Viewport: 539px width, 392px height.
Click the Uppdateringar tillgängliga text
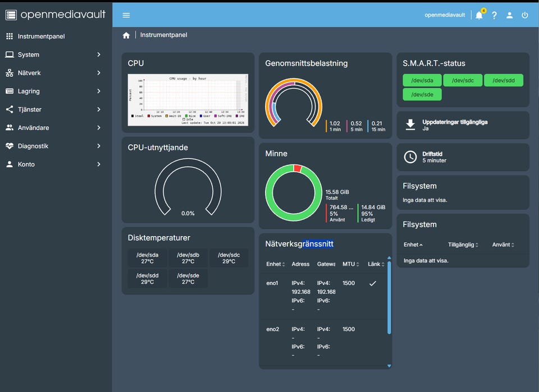click(455, 122)
